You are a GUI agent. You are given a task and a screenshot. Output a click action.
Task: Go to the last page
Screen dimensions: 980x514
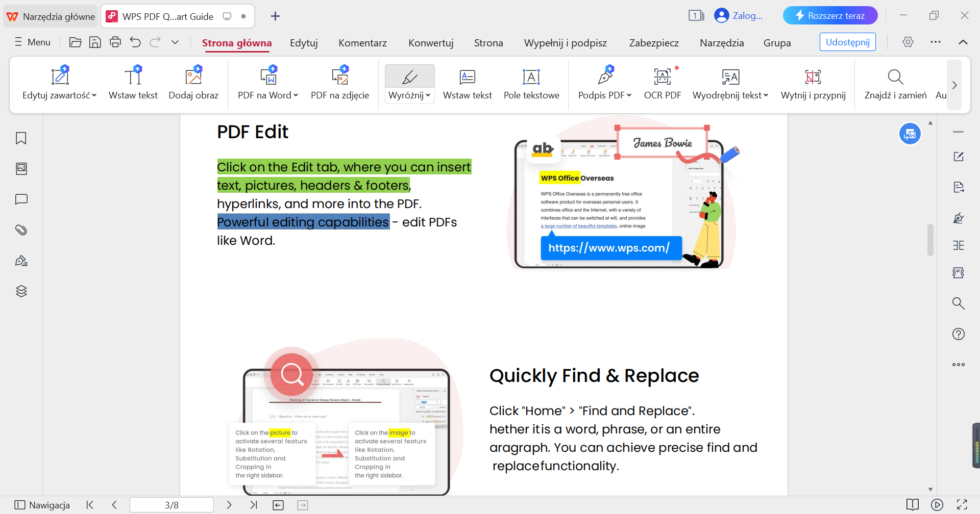pos(254,505)
